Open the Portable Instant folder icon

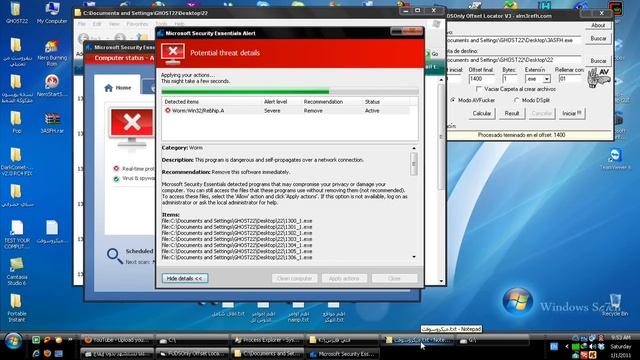[17, 307]
